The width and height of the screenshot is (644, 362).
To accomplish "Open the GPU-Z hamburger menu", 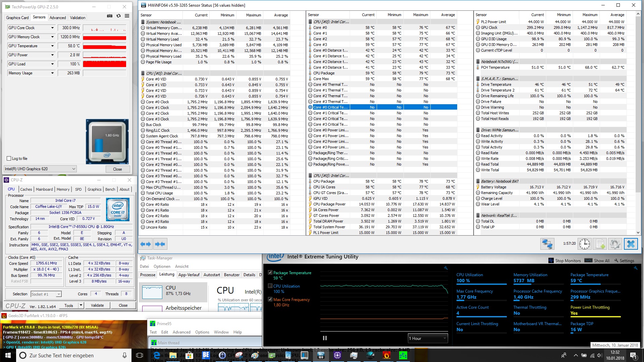I will click(x=127, y=16).
